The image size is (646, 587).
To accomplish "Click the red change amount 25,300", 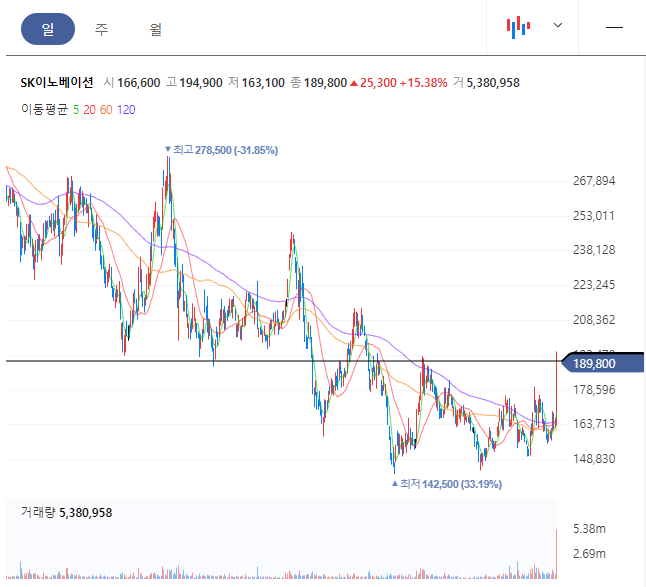I will 378,83.
